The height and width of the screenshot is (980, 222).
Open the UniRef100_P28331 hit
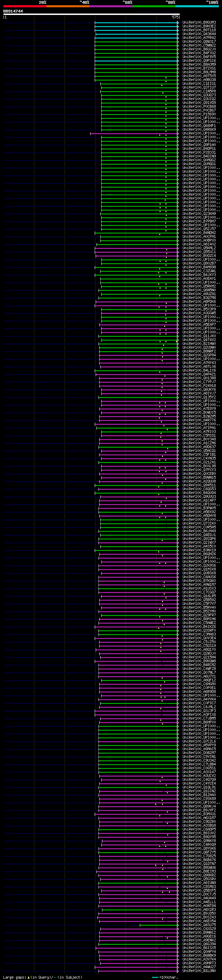(x=199, y=153)
